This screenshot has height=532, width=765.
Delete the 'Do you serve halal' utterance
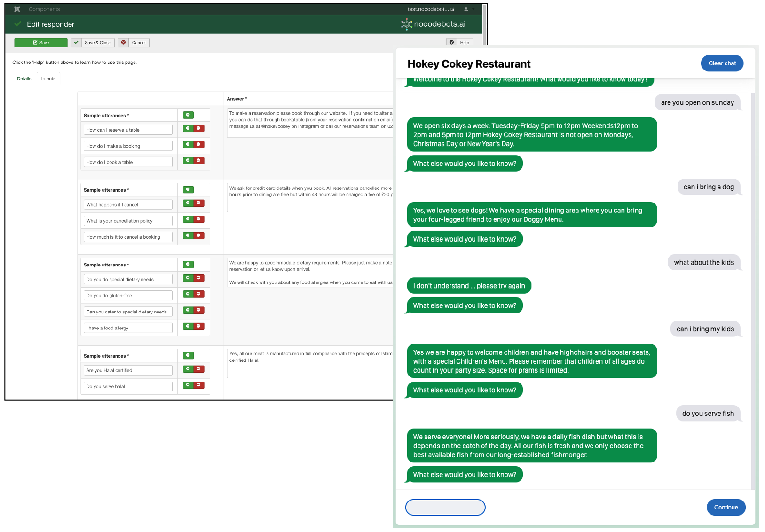click(199, 385)
